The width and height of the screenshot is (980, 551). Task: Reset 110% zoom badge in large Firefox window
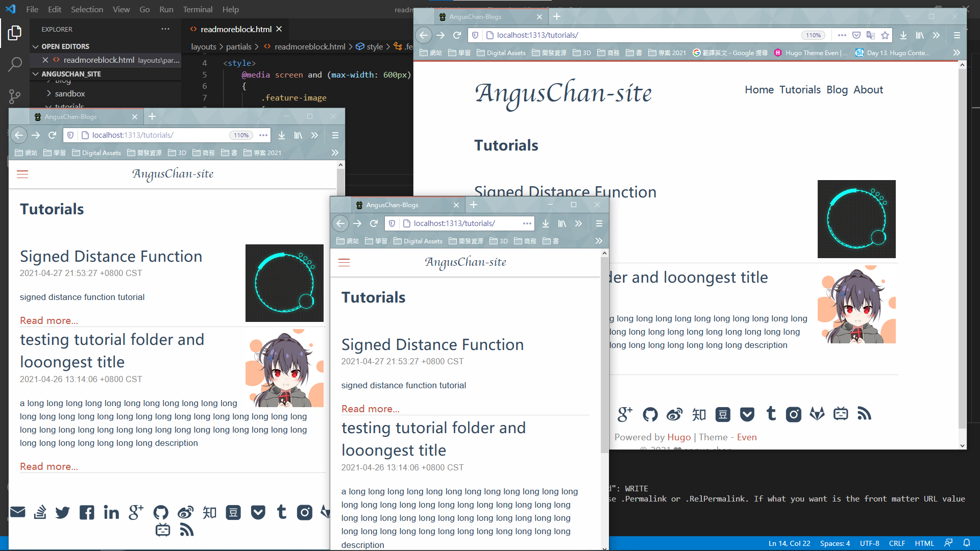point(814,35)
